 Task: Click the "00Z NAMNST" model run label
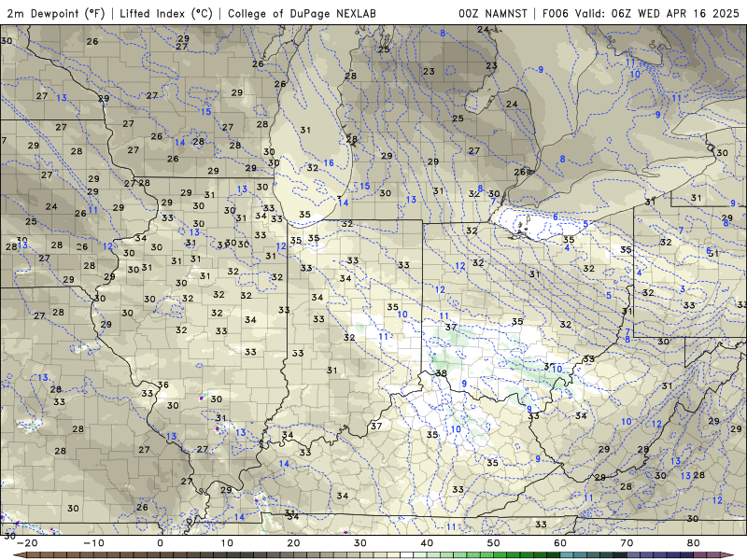click(493, 13)
